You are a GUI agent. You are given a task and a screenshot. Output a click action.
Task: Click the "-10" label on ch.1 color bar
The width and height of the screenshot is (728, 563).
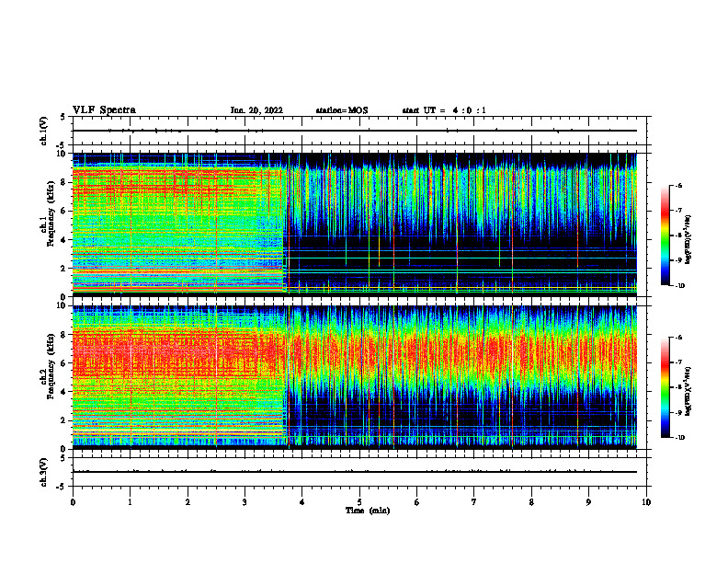pos(679,286)
